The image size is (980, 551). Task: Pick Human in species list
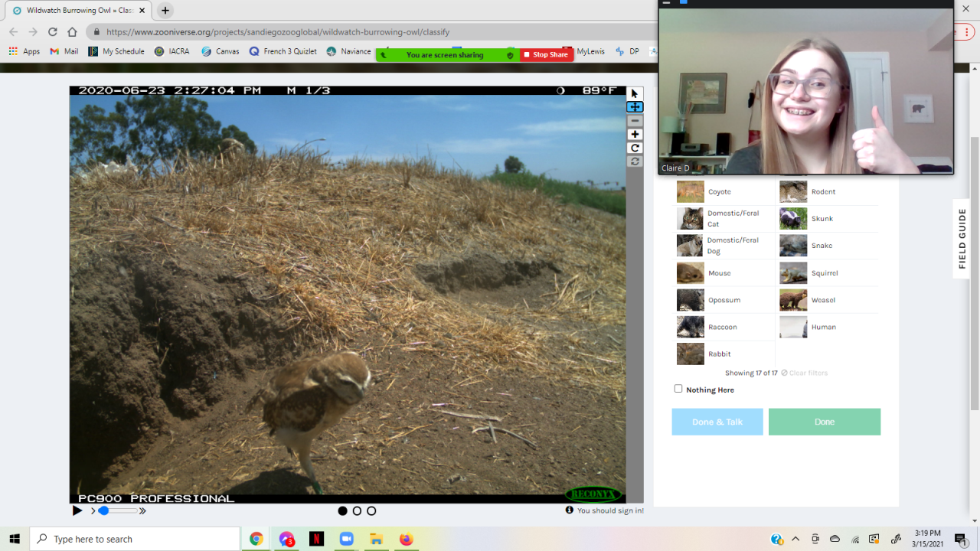coord(829,327)
